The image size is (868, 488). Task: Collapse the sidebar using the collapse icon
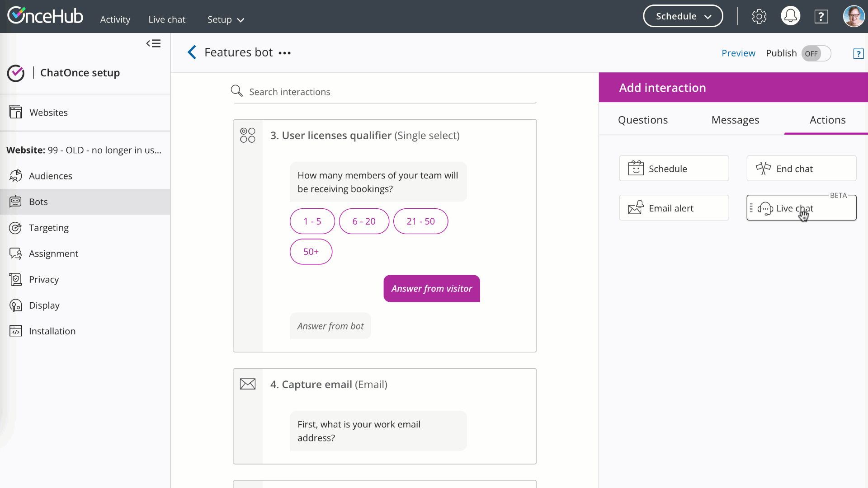pyautogui.click(x=153, y=43)
